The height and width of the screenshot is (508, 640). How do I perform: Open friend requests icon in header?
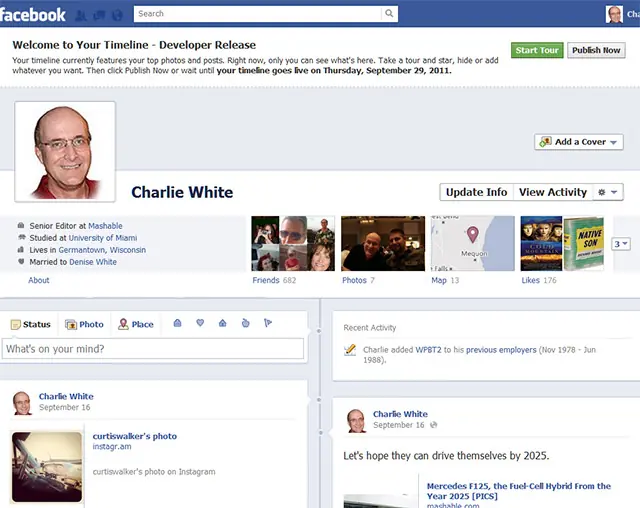click(x=81, y=16)
